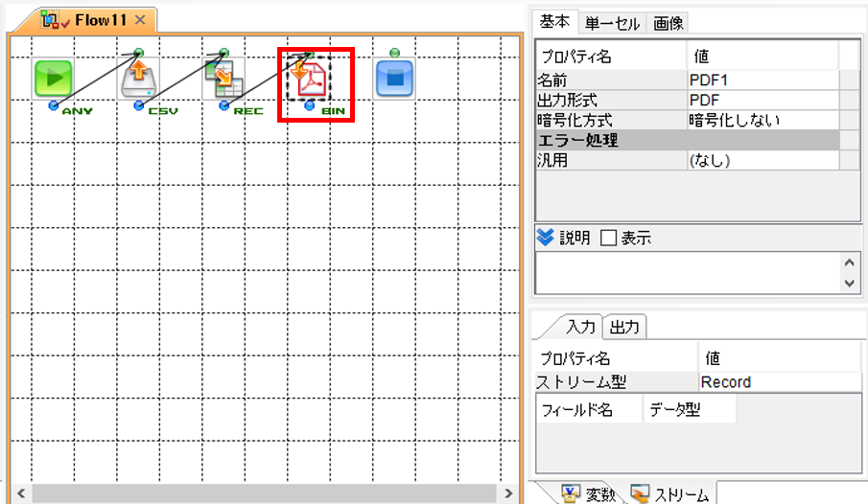Click the 汎用 property label
Image resolution: width=868 pixels, height=504 pixels.
611,160
